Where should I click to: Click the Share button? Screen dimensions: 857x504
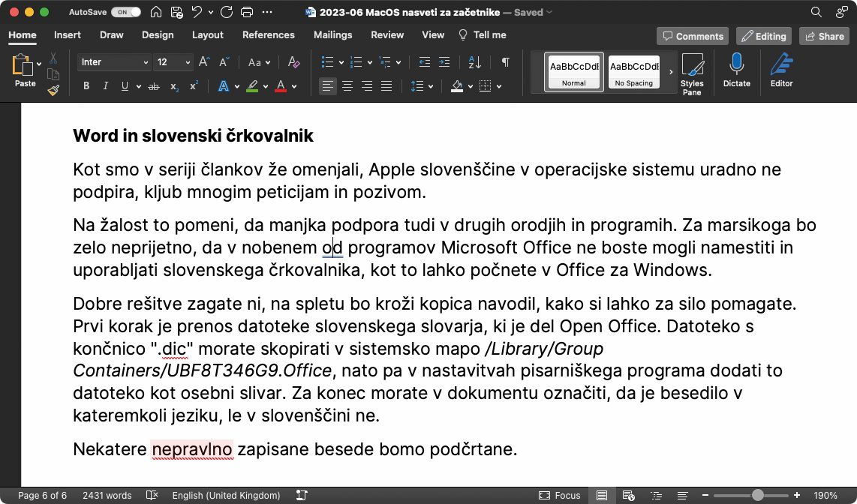[x=824, y=36]
